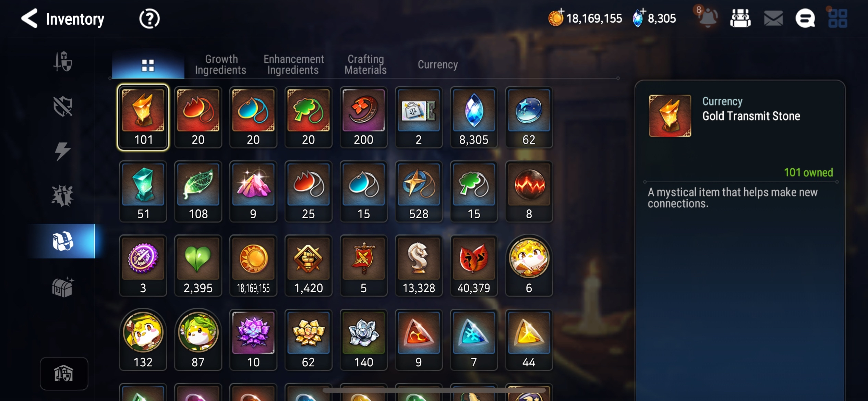Open the chat bubble icon
Screen dimensions: 868x401
coord(805,18)
